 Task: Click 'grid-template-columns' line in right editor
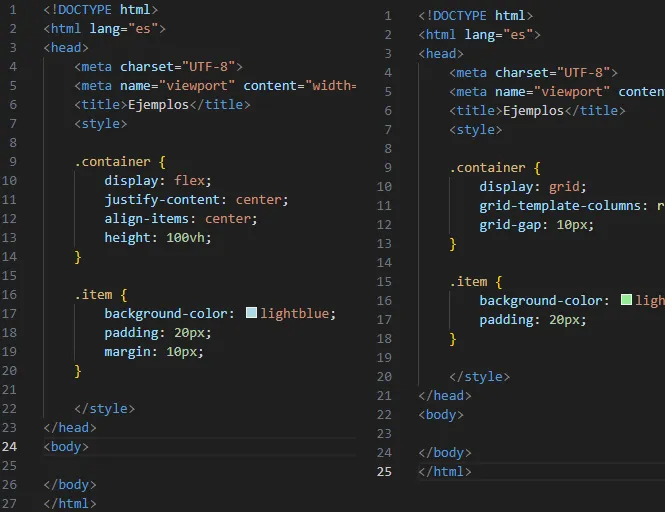pyautogui.click(x=572, y=206)
